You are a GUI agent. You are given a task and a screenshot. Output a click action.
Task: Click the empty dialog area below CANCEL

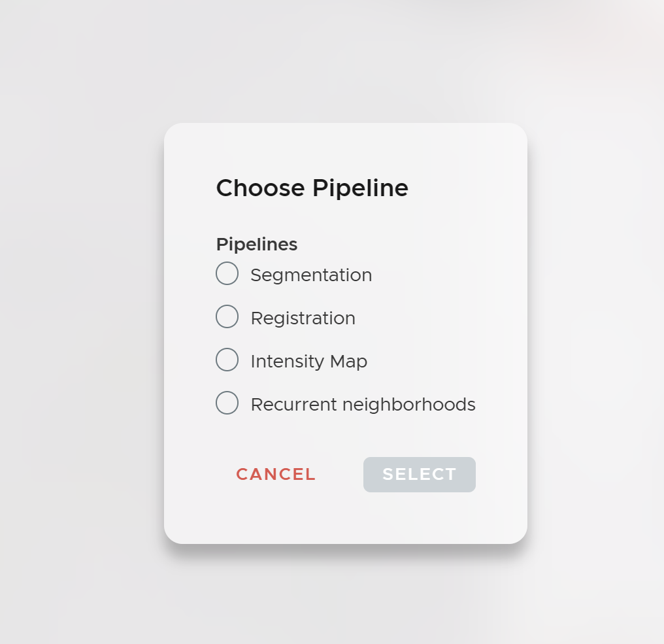pyautogui.click(x=276, y=517)
